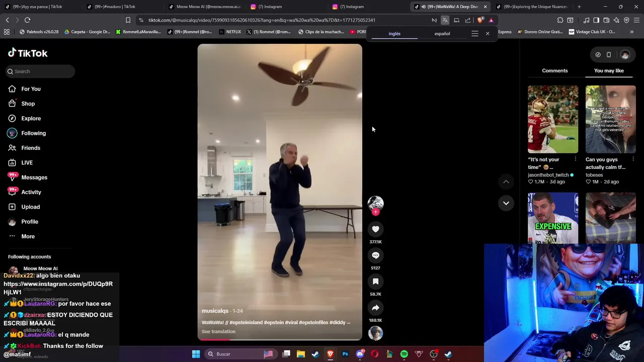Screen dimensions: 644x362
Task: Like the video with heart icon
Action: click(375, 229)
